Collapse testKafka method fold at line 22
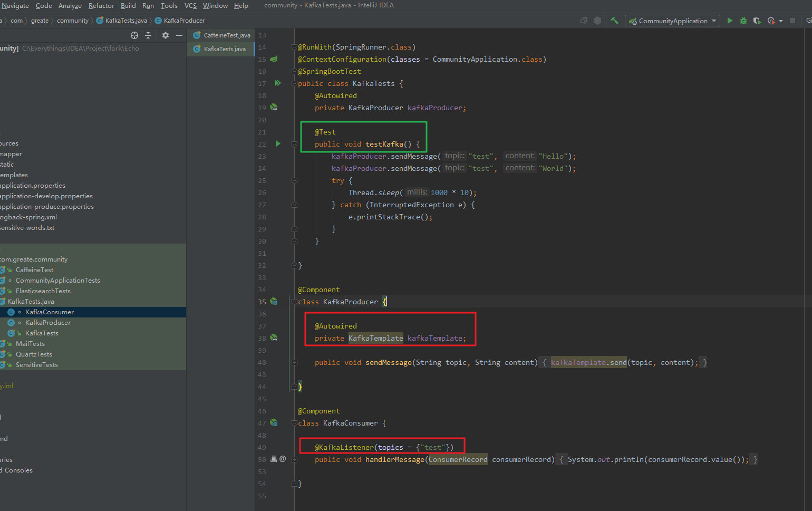This screenshot has width=812, height=511. coord(294,144)
